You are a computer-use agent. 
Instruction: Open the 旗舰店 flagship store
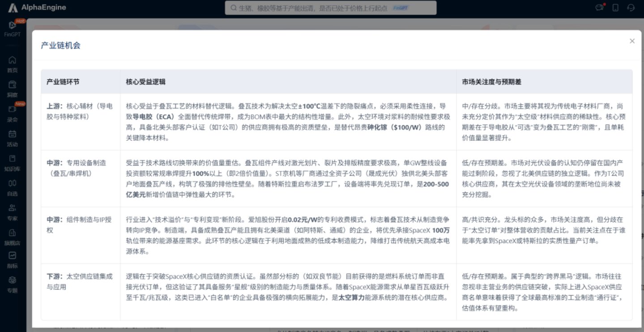(13, 237)
